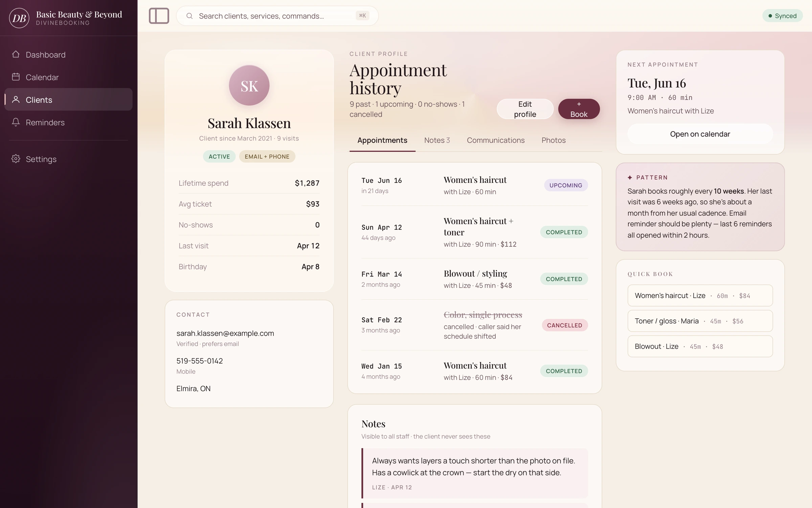The height and width of the screenshot is (508, 812).
Task: Select Clients in the sidebar
Action: (68, 100)
